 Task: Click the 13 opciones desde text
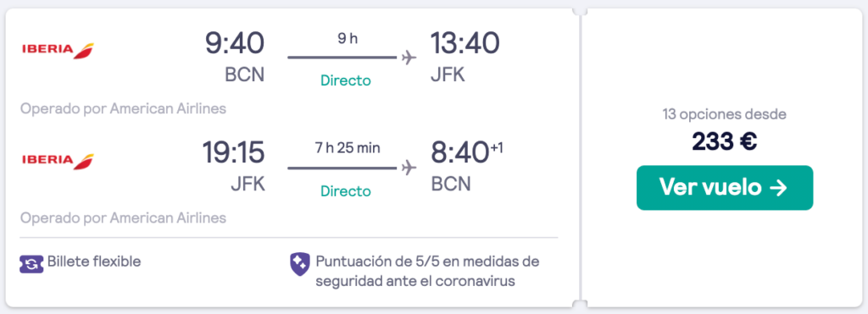725,115
